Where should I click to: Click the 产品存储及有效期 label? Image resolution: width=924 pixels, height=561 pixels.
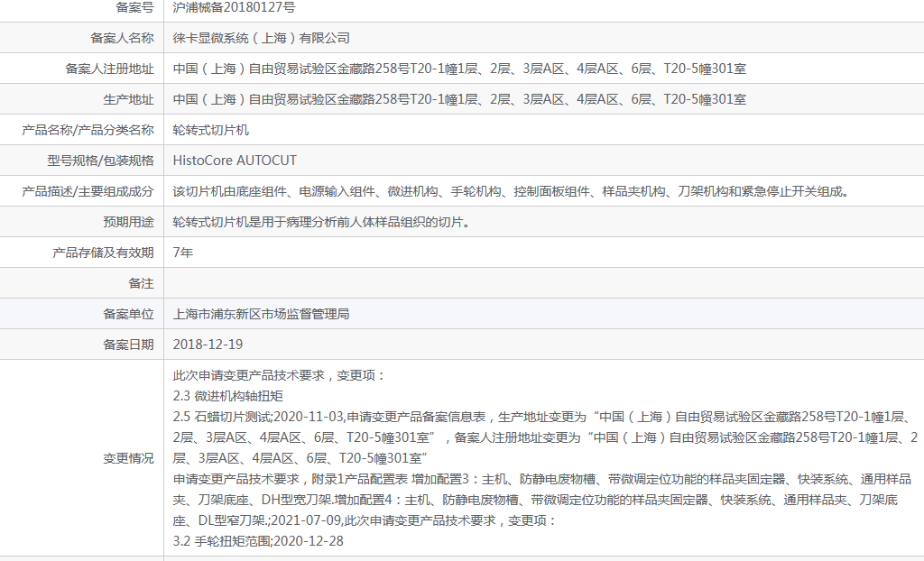tap(103, 253)
